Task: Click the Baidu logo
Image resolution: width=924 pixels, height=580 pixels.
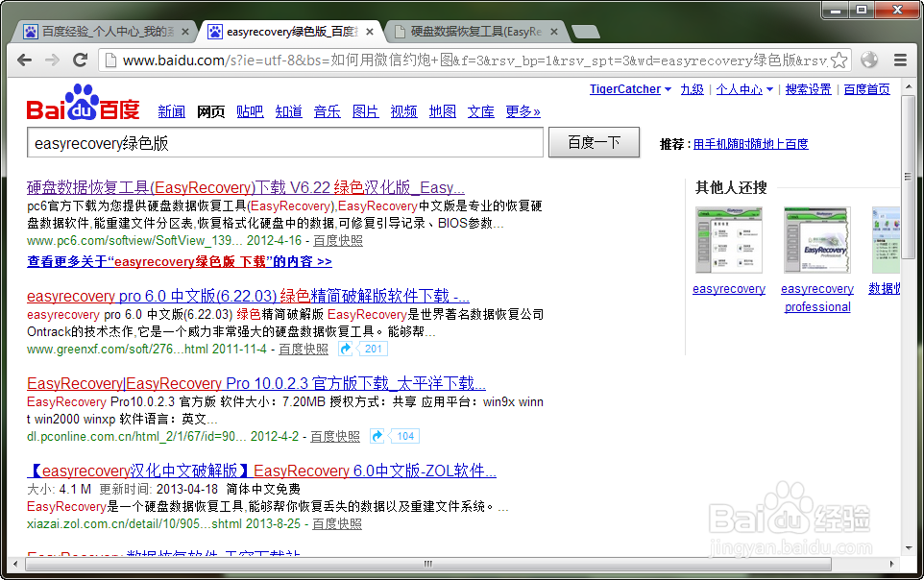Action: (x=84, y=103)
